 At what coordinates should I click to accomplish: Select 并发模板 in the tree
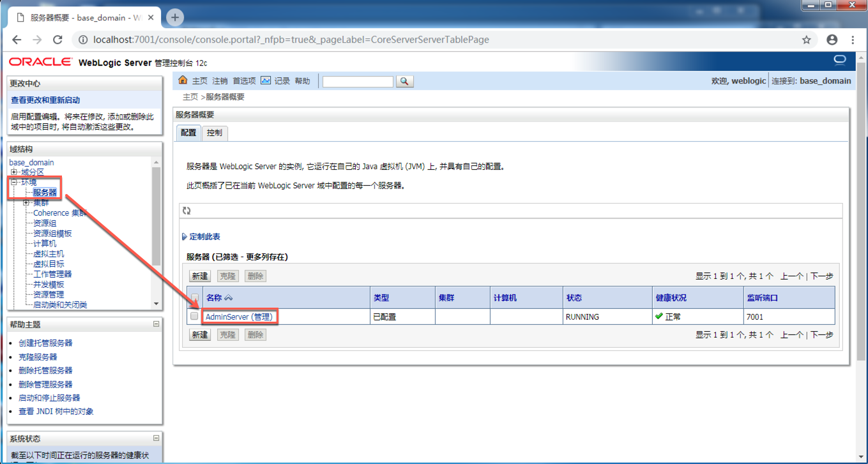49,285
